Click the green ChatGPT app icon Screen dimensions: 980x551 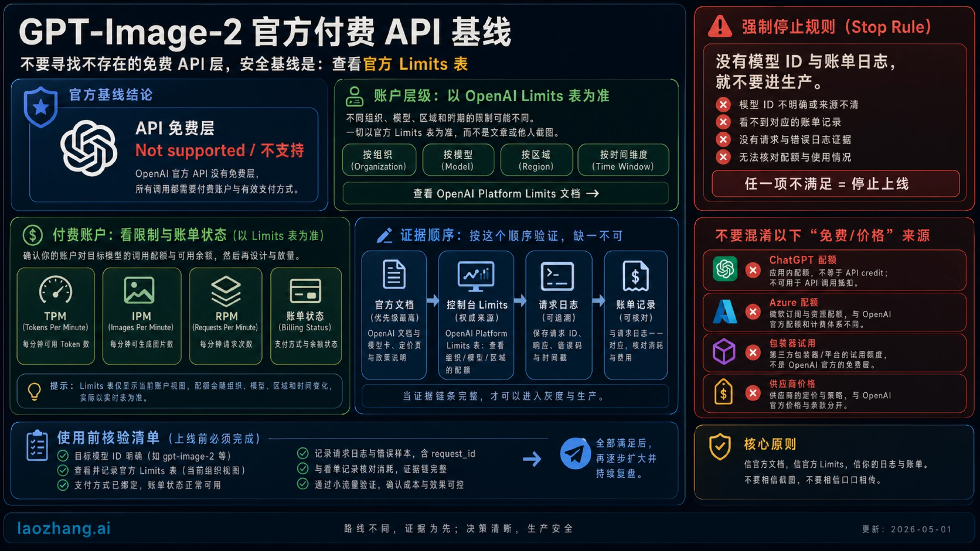pos(725,269)
